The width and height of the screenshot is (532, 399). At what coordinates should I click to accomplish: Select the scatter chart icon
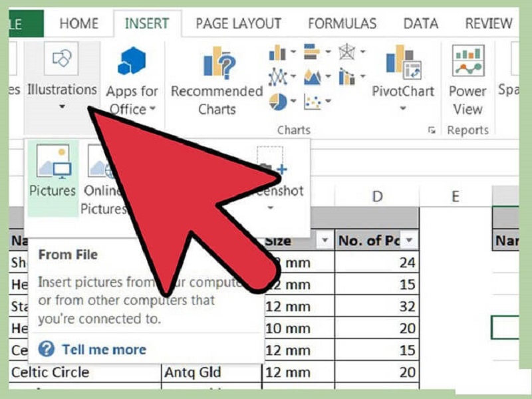point(313,102)
